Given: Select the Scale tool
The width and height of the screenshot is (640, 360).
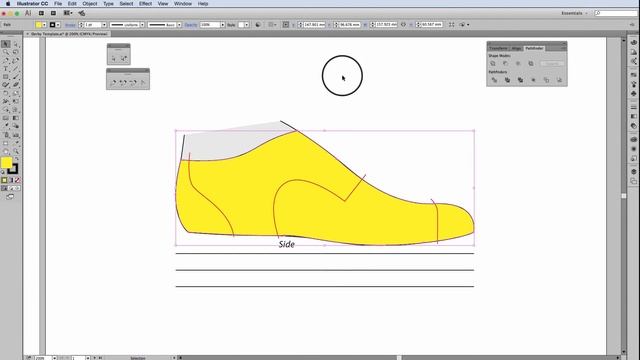Looking at the screenshot, I should pyautogui.click(x=16, y=93).
